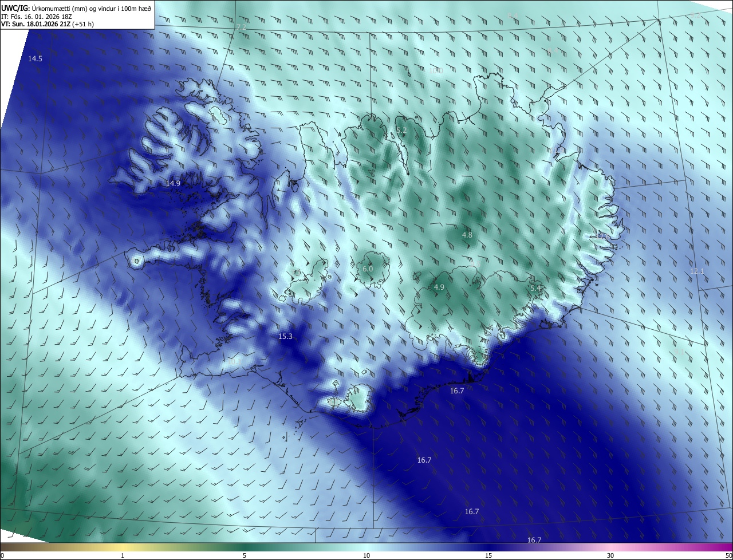The width and height of the screenshot is (733, 560).
Task: Click the 5.2 map value label
Action: pyautogui.click(x=401, y=131)
